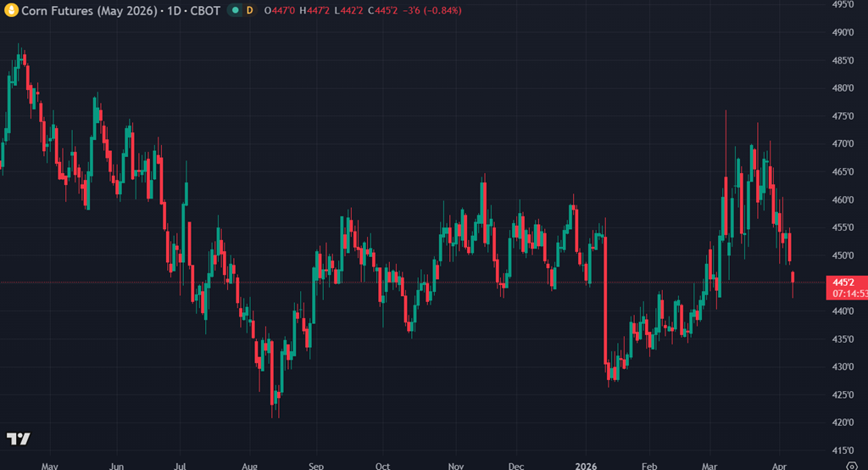Click the 420'0 price axis label
868x470 pixels.
843,422
